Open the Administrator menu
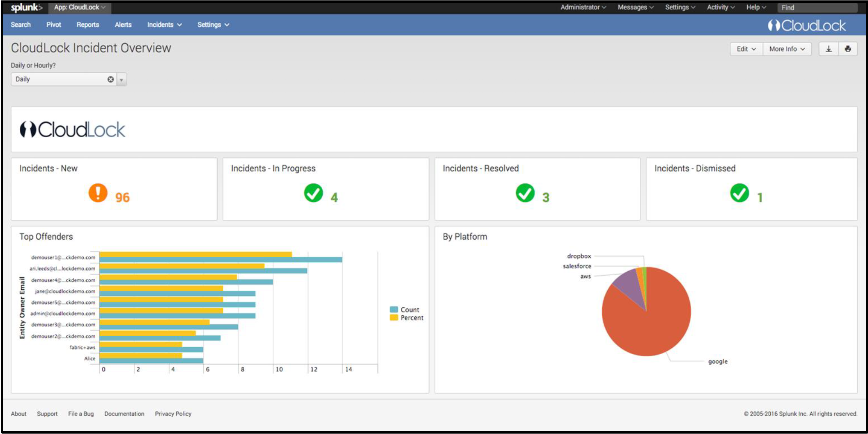Viewport: 868px width, 434px height. (x=583, y=7)
